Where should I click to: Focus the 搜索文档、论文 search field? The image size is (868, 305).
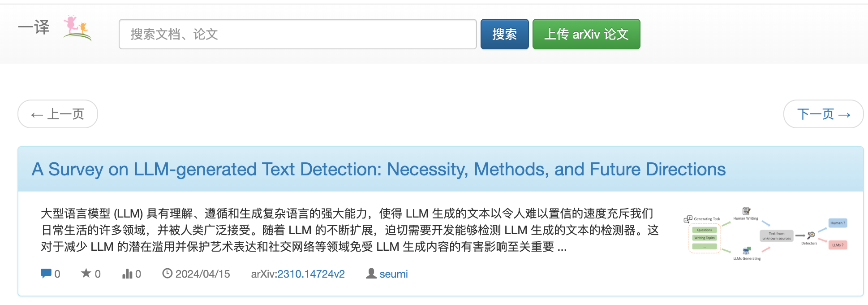[x=297, y=34]
